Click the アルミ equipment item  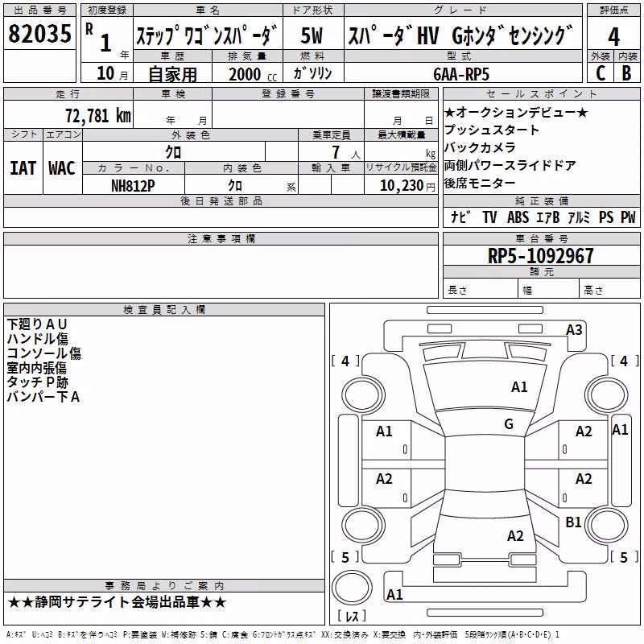point(579,217)
